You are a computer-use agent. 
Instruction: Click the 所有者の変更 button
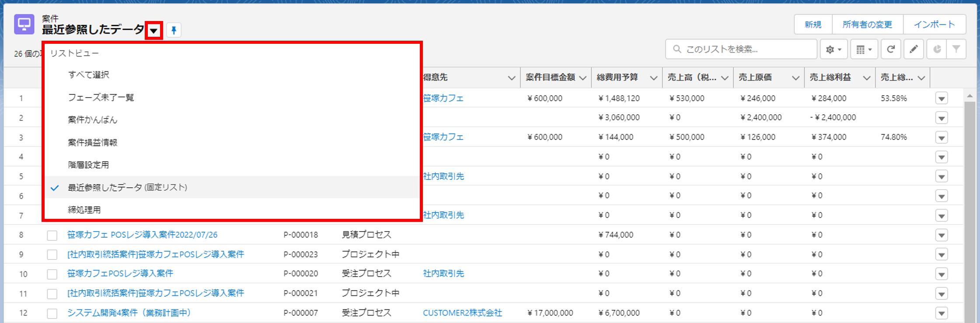coord(867,25)
